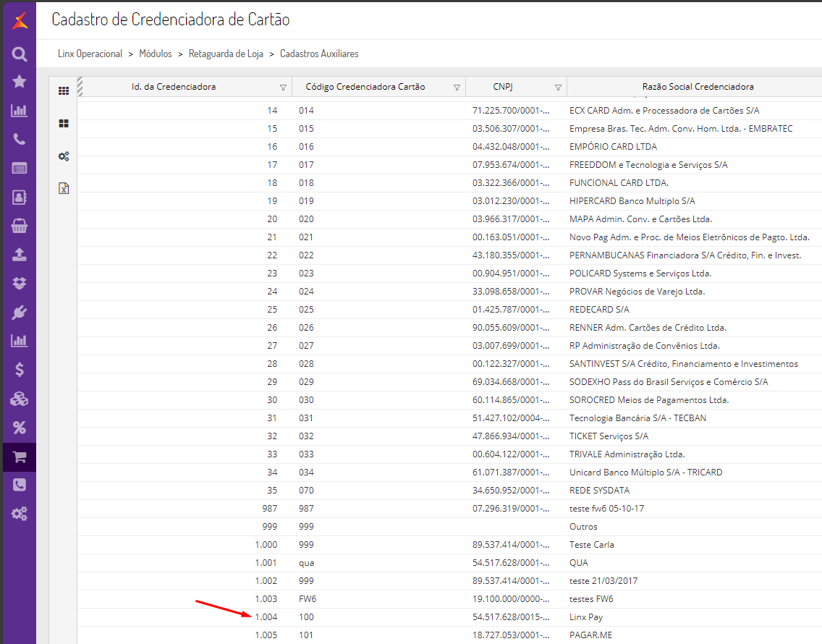
Task: Select the TICKET Serviços S/A row
Action: coord(449,436)
